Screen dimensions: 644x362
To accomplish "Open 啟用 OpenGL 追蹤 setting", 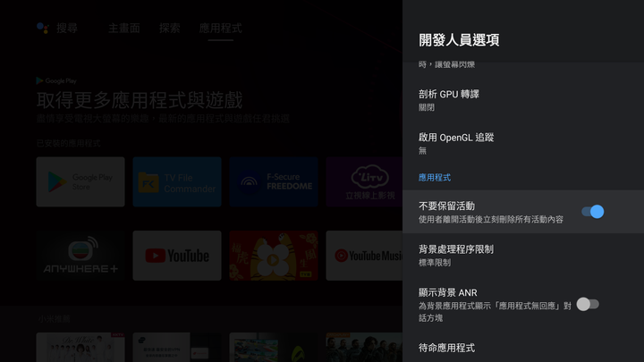I will pyautogui.click(x=523, y=144).
